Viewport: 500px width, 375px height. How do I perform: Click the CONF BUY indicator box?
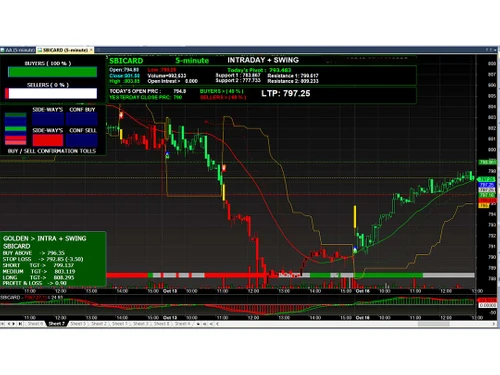(x=82, y=119)
